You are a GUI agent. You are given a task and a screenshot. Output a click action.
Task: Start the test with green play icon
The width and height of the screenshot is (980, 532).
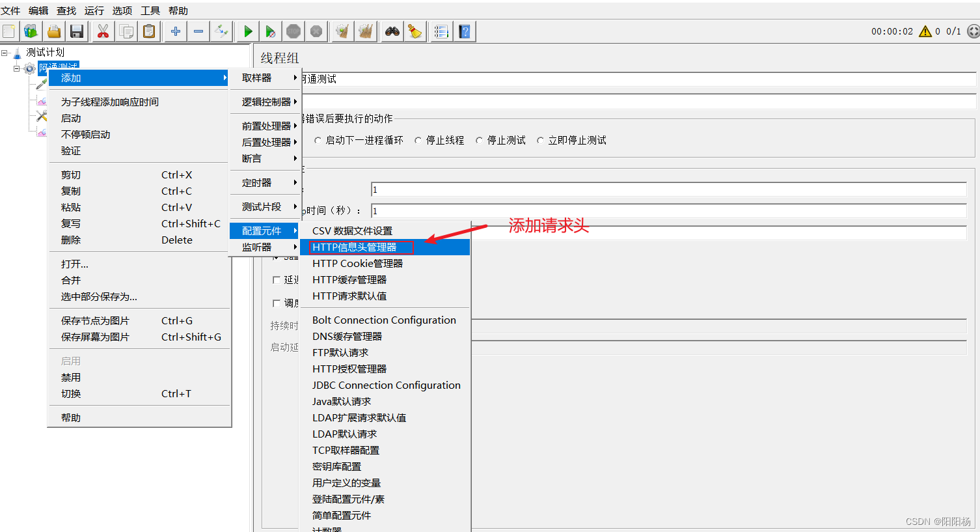coord(248,31)
